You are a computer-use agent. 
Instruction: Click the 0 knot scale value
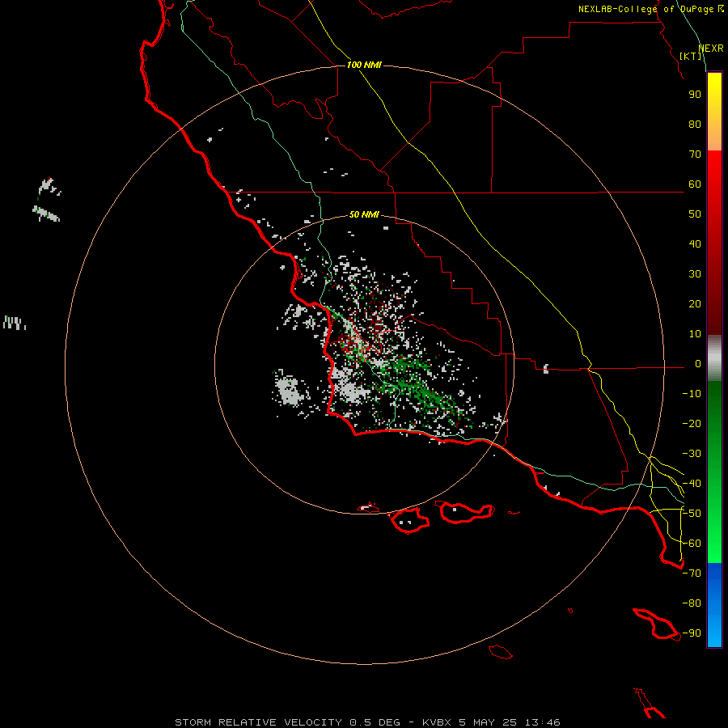[x=698, y=363]
